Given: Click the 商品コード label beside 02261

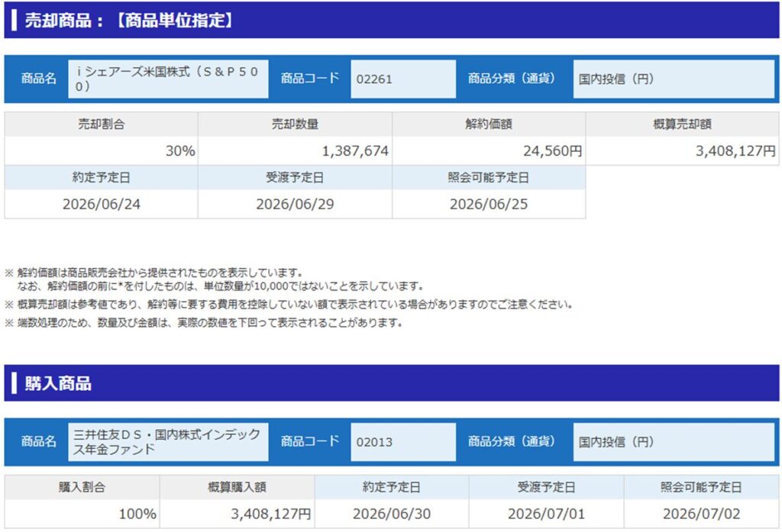Looking at the screenshot, I should (x=310, y=79).
